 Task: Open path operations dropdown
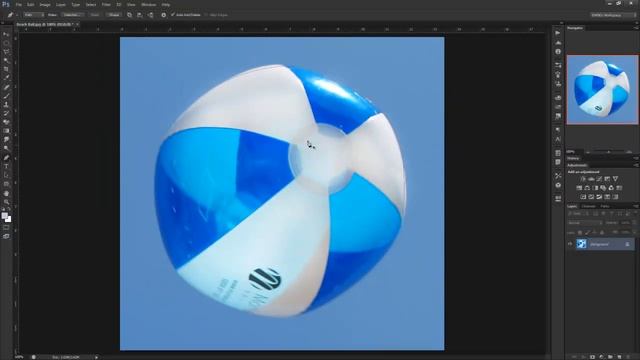129,15
